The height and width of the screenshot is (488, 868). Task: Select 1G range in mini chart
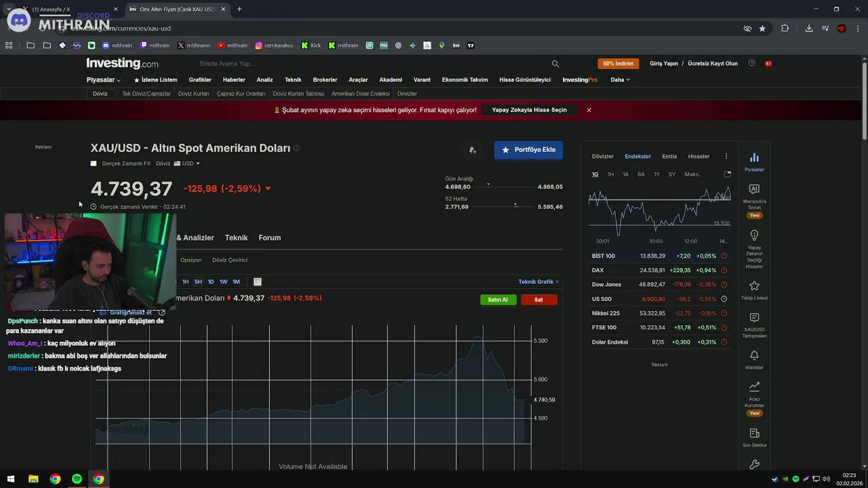tap(595, 174)
